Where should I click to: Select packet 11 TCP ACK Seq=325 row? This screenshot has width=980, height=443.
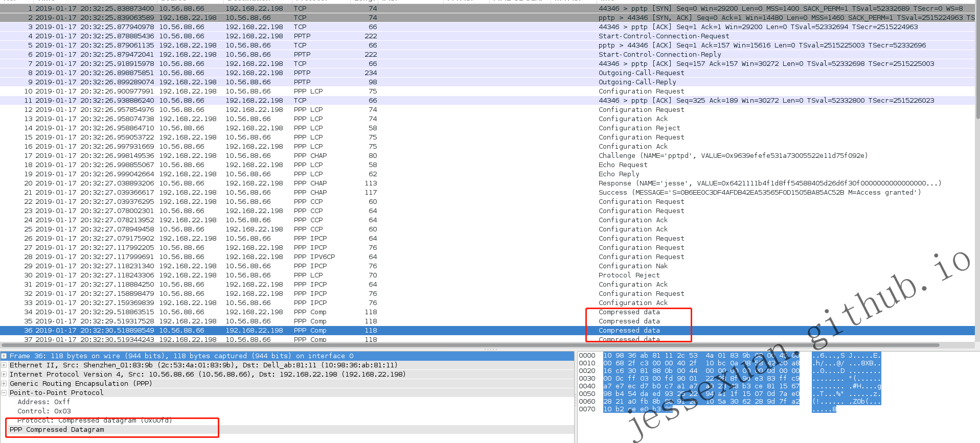tap(488, 101)
